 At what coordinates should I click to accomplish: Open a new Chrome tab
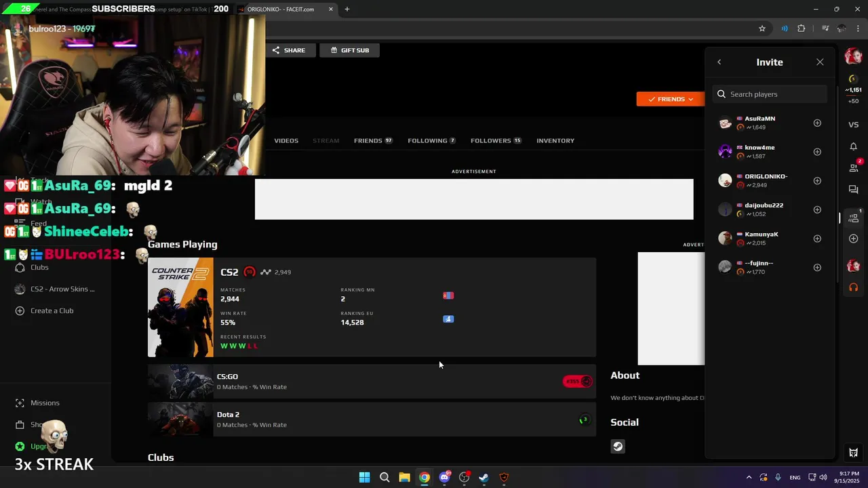(x=347, y=9)
